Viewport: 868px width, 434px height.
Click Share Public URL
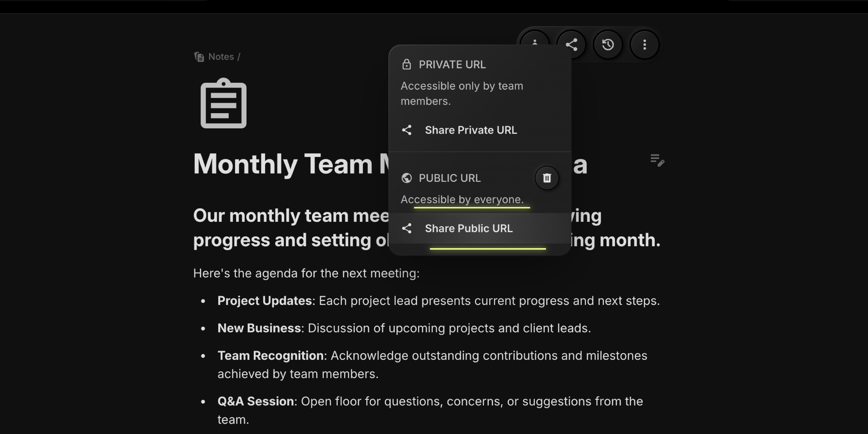[x=469, y=228]
